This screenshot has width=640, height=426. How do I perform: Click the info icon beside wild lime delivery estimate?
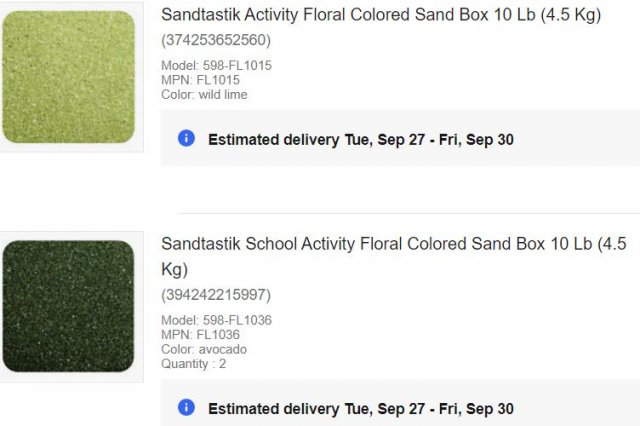coord(186,138)
